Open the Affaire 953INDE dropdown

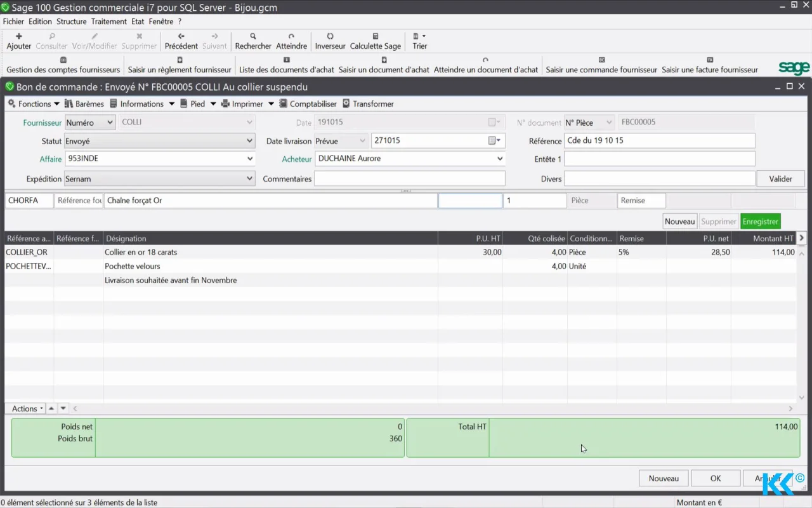(x=249, y=159)
